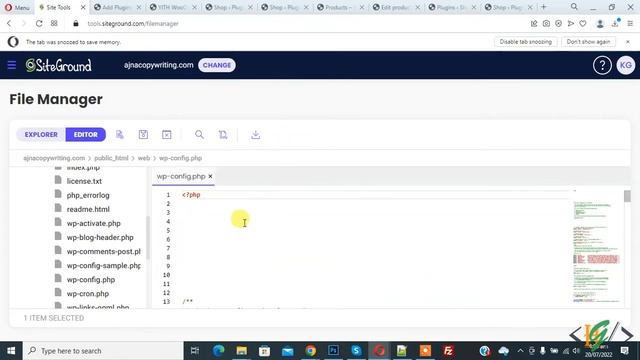Dismiss the tab snoozed notification bar
The width and height of the screenshot is (640, 360).
tap(628, 42)
